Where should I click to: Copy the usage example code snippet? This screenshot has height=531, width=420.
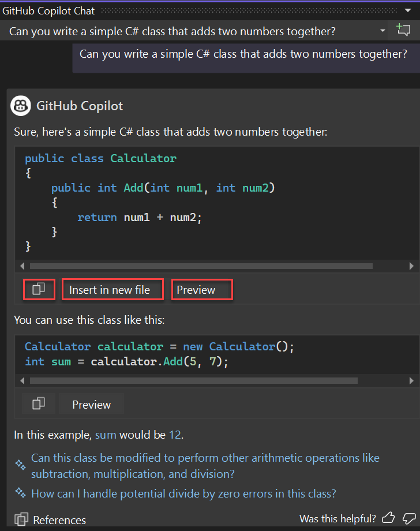pyautogui.click(x=39, y=403)
